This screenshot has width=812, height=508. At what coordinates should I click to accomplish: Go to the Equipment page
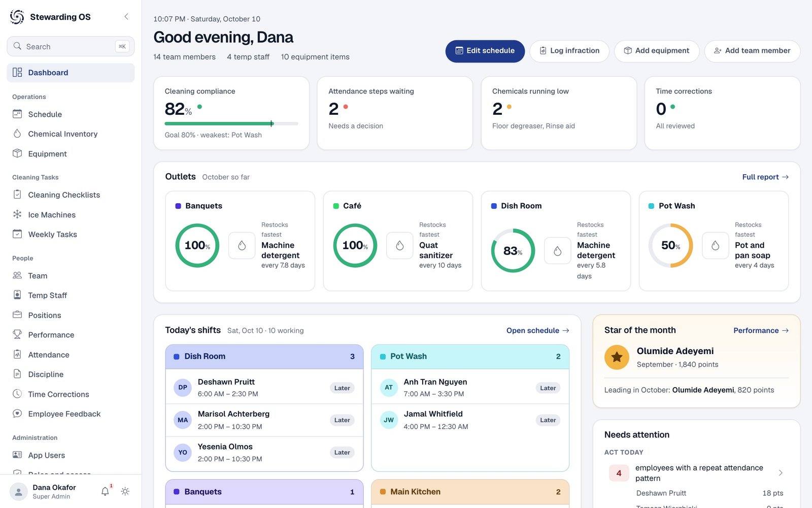coord(71,154)
